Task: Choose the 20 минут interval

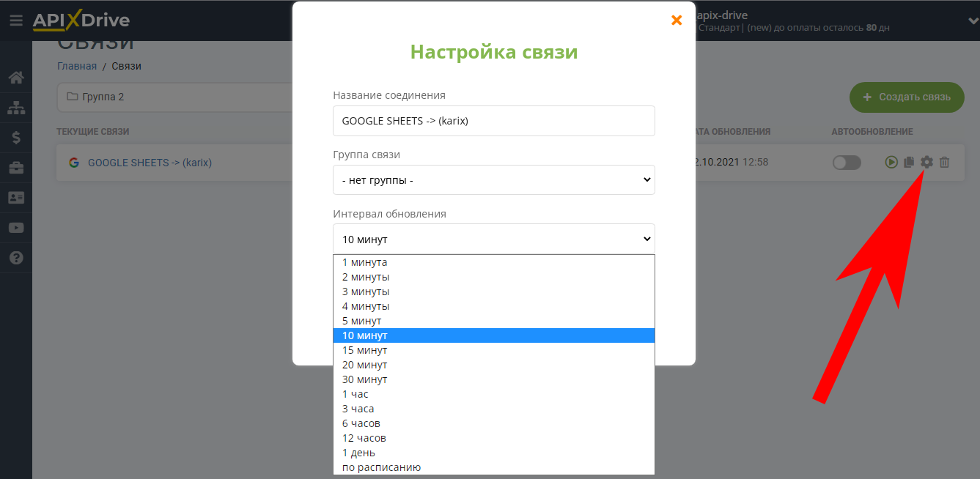Action: point(493,365)
